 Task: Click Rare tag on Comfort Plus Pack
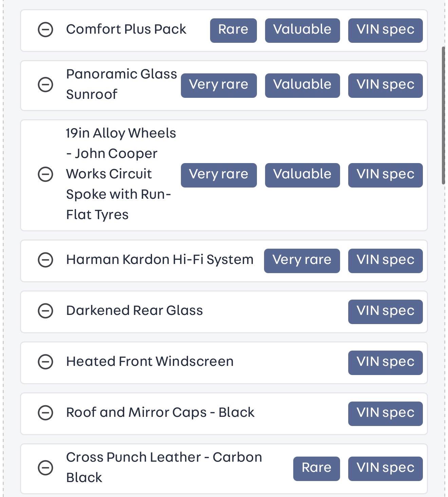(x=233, y=30)
